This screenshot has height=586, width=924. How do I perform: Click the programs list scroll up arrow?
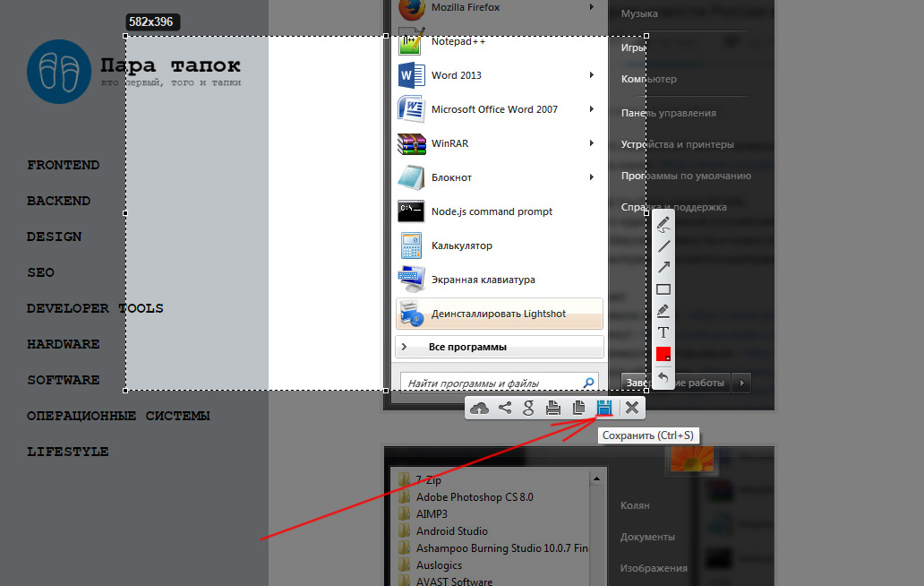(596, 478)
